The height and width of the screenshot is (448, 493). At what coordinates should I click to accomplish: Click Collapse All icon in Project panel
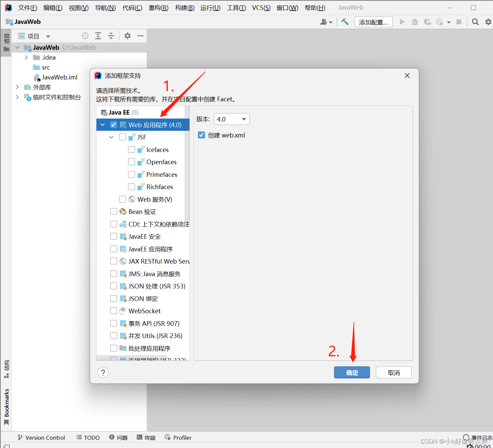111,36
